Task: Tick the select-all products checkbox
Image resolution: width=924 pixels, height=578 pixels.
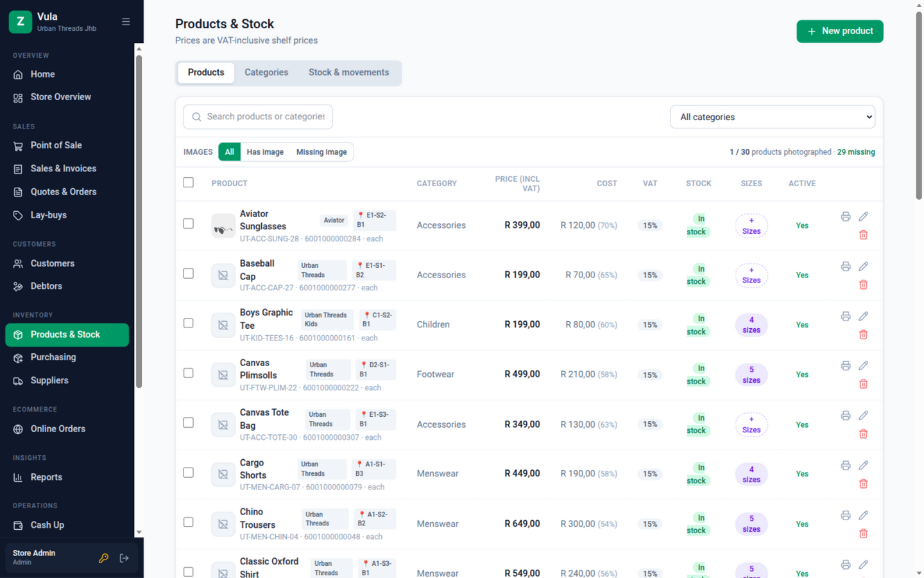Action: pos(188,182)
